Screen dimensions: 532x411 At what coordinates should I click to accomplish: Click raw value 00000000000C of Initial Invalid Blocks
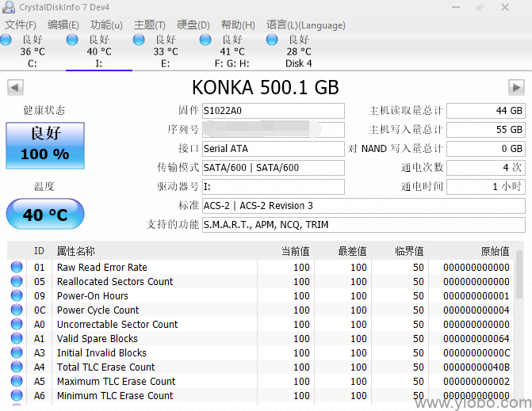click(477, 352)
